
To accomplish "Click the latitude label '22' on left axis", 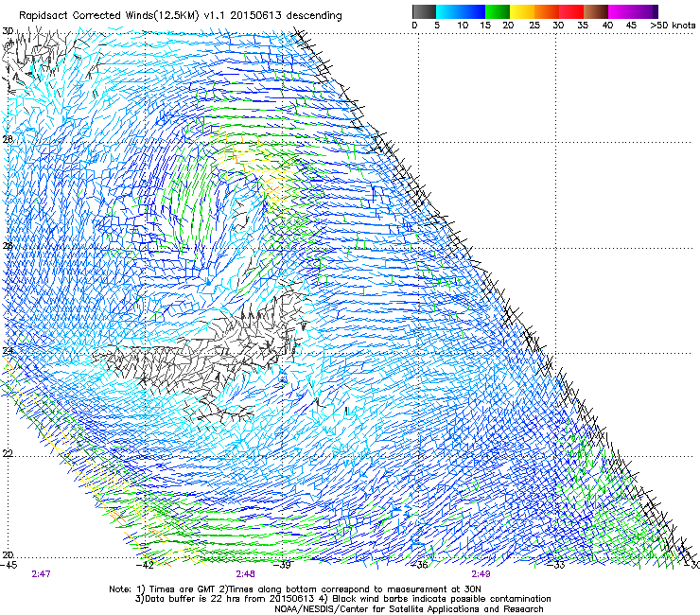I will 8,454.
